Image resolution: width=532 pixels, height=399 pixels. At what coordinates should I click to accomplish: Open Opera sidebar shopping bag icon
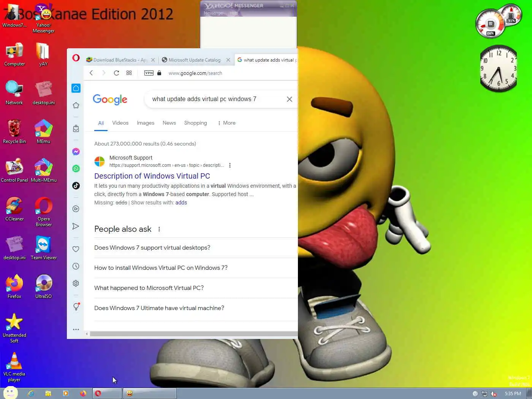coord(76,128)
